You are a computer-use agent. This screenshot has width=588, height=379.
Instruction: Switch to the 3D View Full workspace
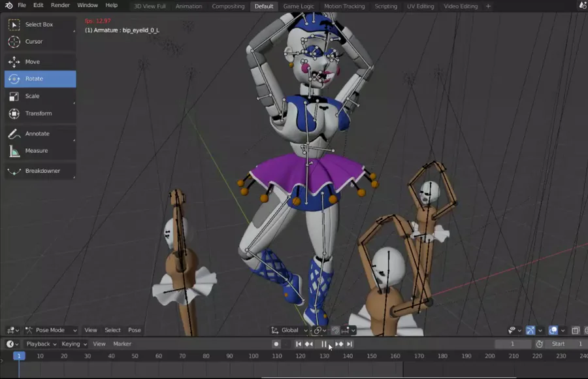point(150,7)
